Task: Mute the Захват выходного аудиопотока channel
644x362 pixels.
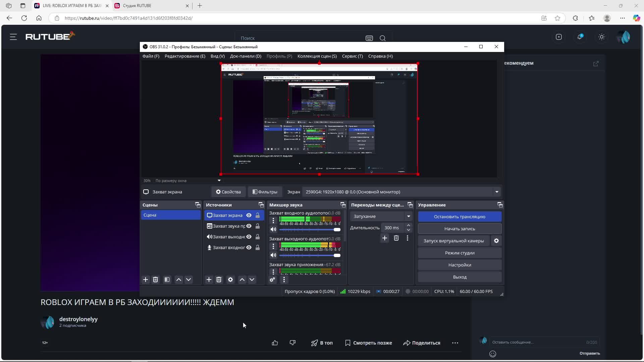Action: coord(273,255)
